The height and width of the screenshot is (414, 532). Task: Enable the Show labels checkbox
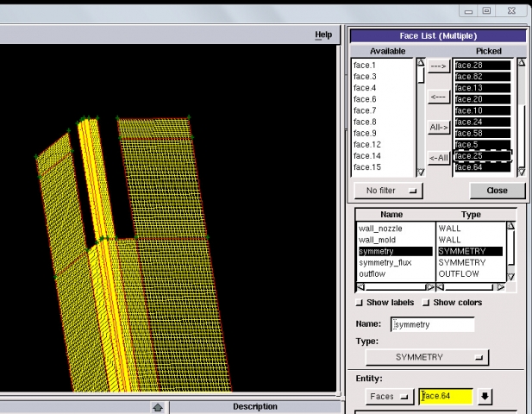(x=360, y=303)
